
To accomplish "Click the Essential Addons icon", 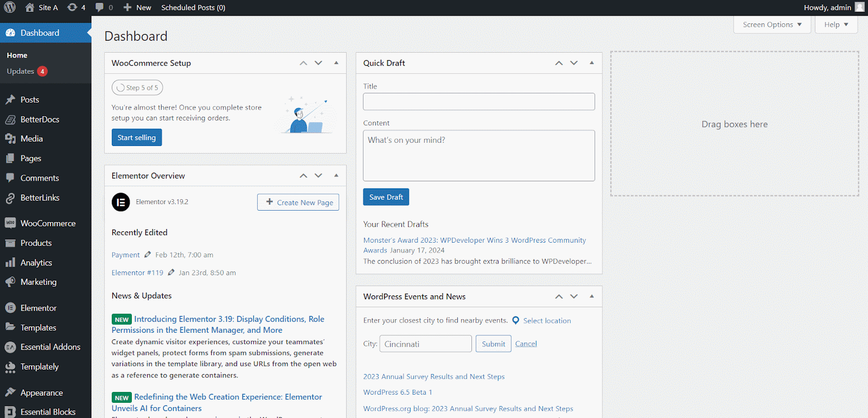I will point(10,347).
